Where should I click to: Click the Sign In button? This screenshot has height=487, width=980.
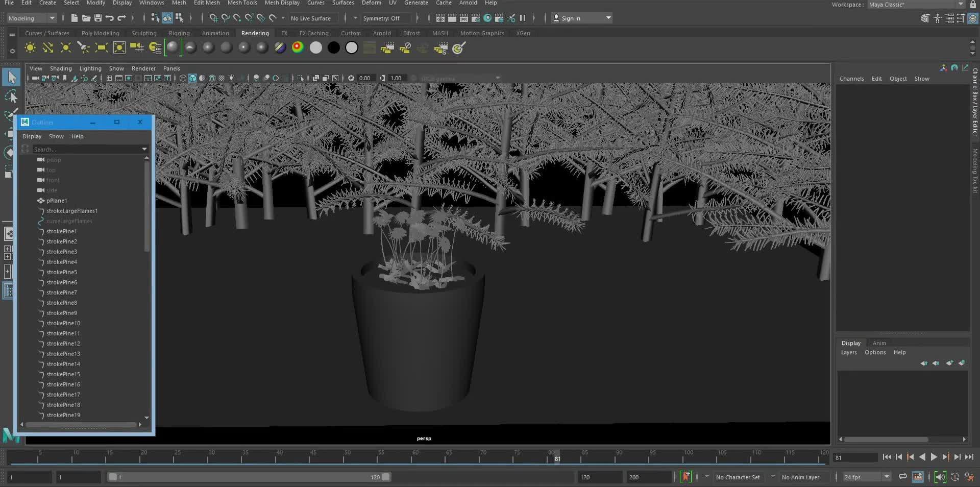[x=570, y=18]
